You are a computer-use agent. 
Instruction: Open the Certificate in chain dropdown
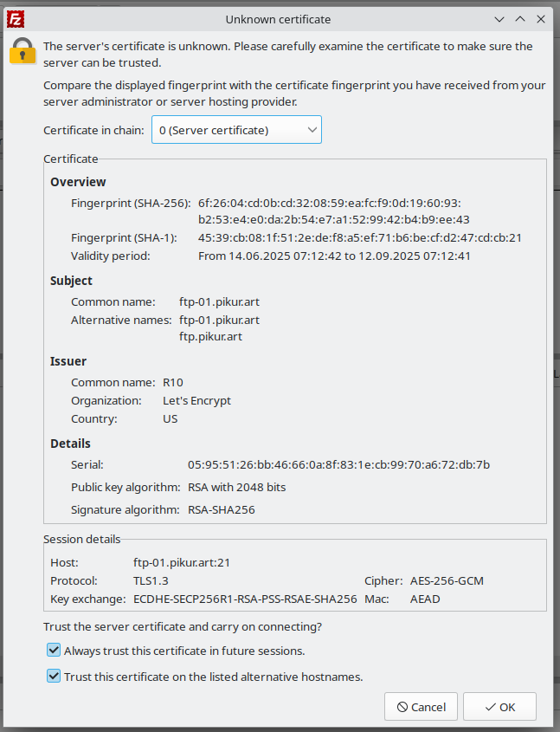[236, 130]
